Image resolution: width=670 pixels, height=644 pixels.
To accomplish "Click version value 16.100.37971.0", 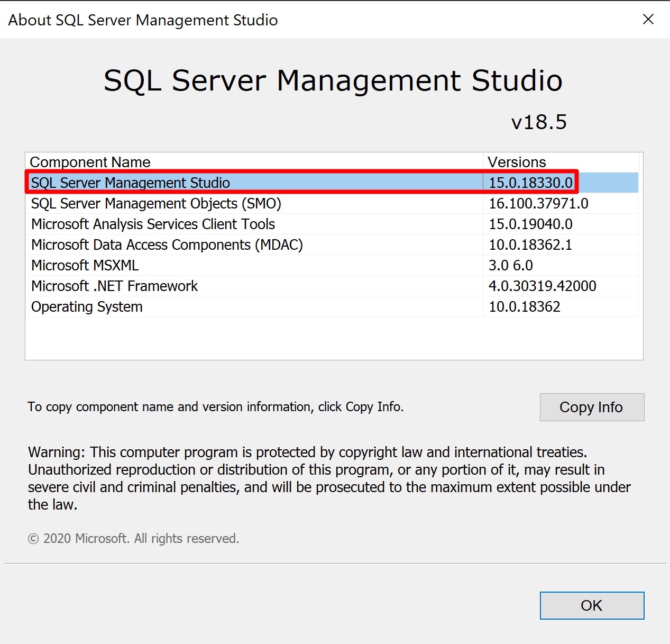I will pos(538,203).
